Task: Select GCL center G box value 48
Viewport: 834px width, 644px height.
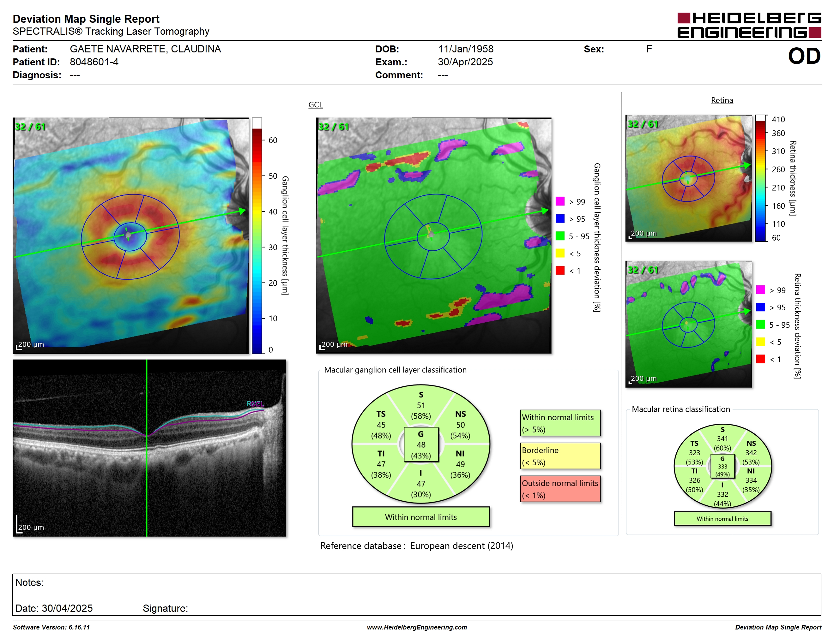Action: (x=421, y=444)
